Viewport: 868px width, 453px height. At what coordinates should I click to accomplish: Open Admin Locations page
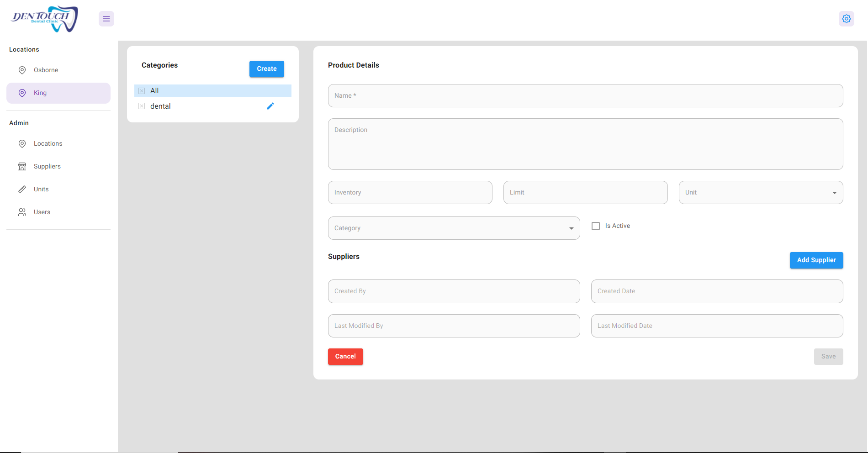click(58, 143)
